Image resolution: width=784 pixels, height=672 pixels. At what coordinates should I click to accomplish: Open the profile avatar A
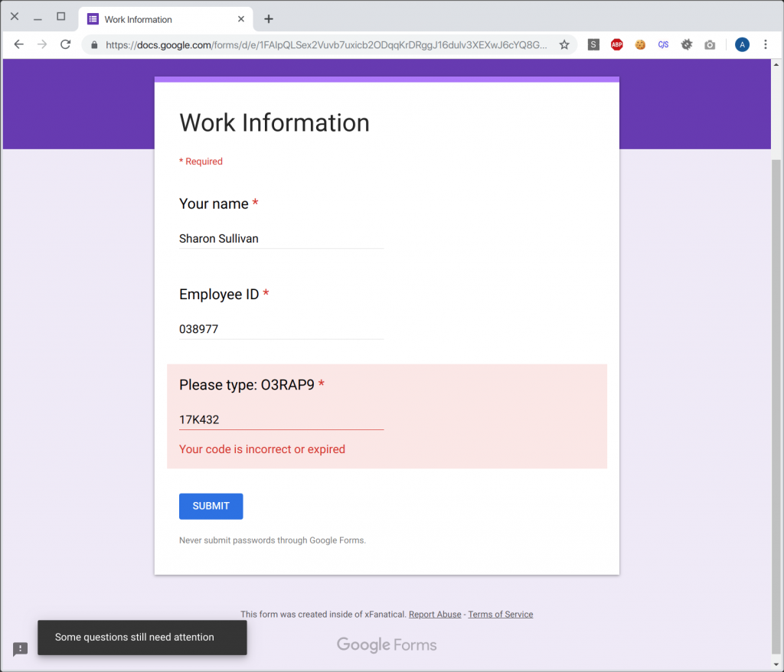(x=742, y=44)
